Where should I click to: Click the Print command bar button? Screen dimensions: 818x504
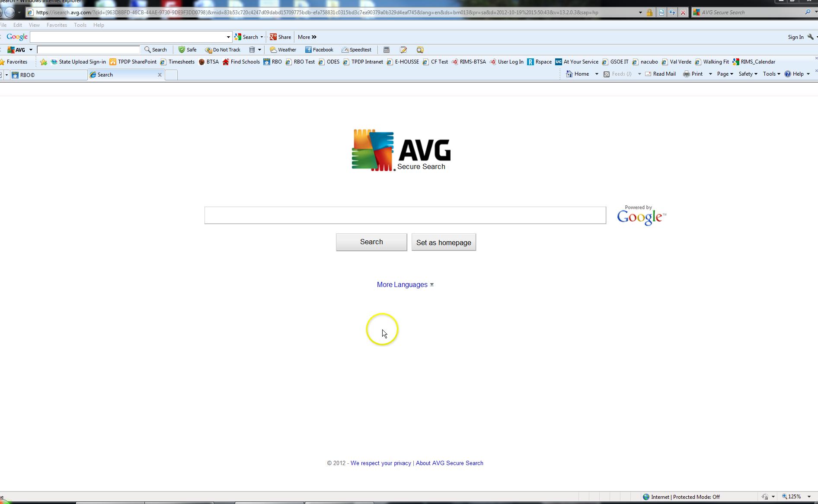click(693, 74)
